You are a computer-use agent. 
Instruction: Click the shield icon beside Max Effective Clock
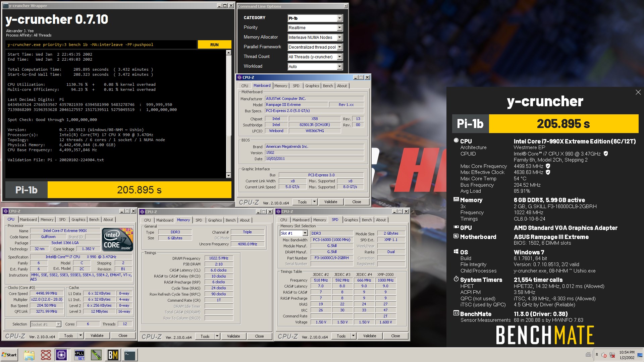point(548,172)
